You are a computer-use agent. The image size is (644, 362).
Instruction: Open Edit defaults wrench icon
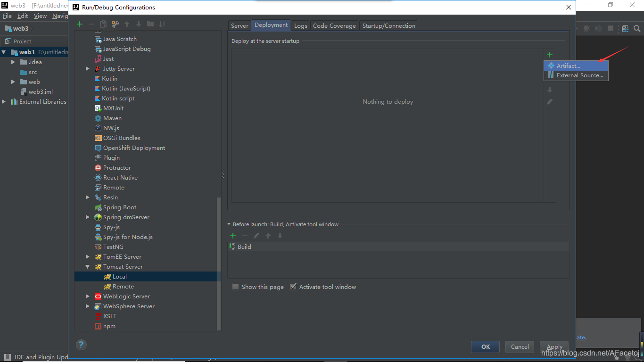pos(115,24)
